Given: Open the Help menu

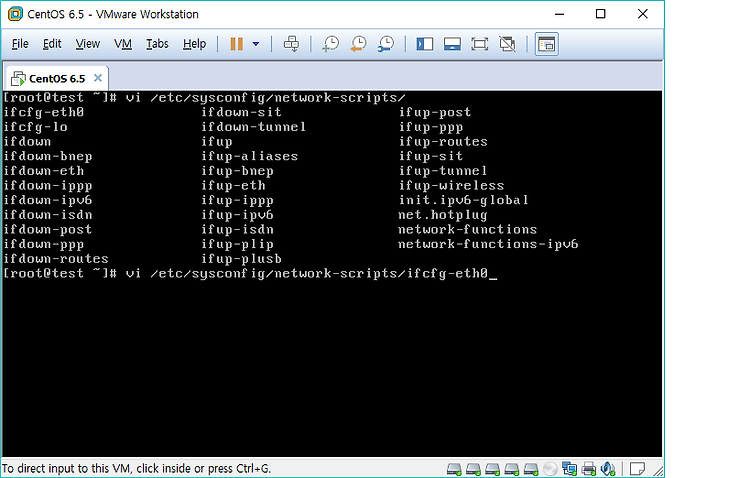Looking at the screenshot, I should [x=194, y=44].
